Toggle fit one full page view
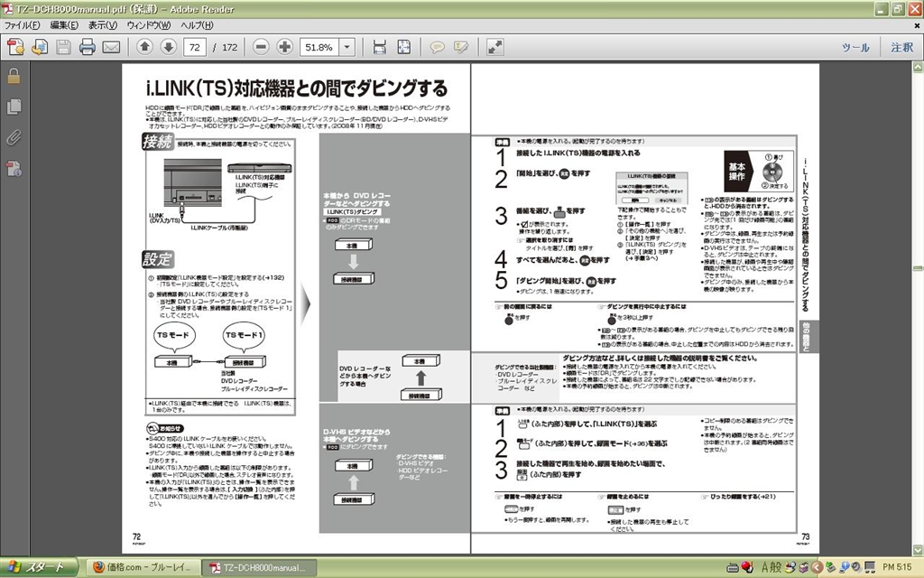Image resolution: width=924 pixels, height=578 pixels. click(403, 47)
